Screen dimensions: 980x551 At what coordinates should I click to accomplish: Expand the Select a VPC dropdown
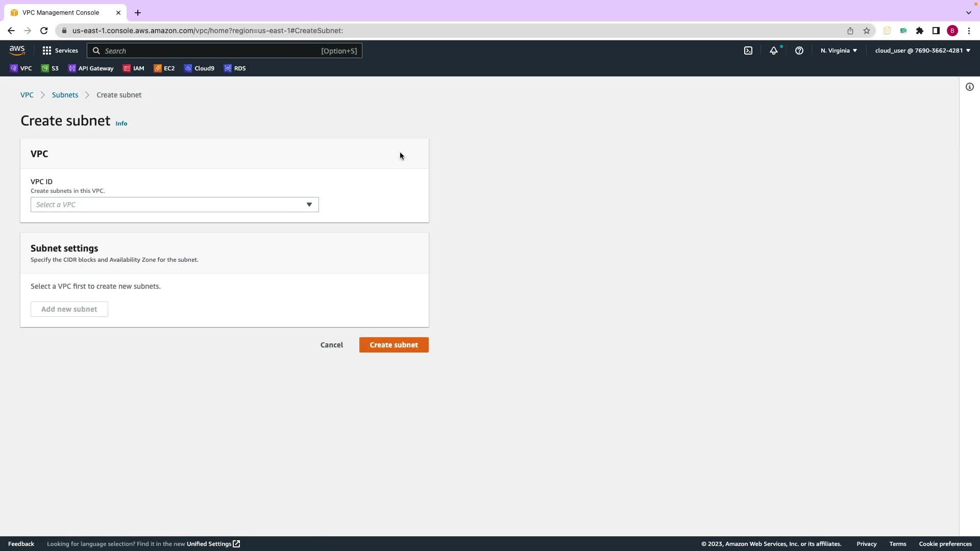pyautogui.click(x=175, y=205)
